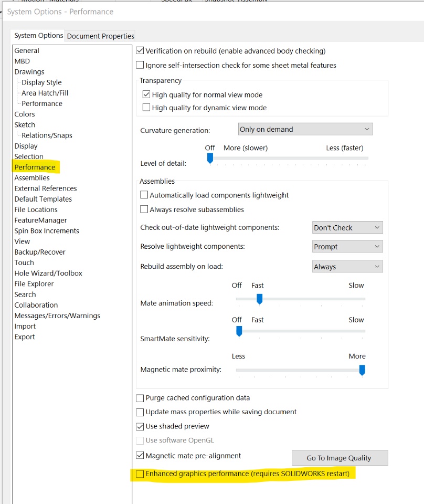The image size is (424, 504).
Task: Open Resolve lightweight components dropdown
Action: pyautogui.click(x=347, y=247)
